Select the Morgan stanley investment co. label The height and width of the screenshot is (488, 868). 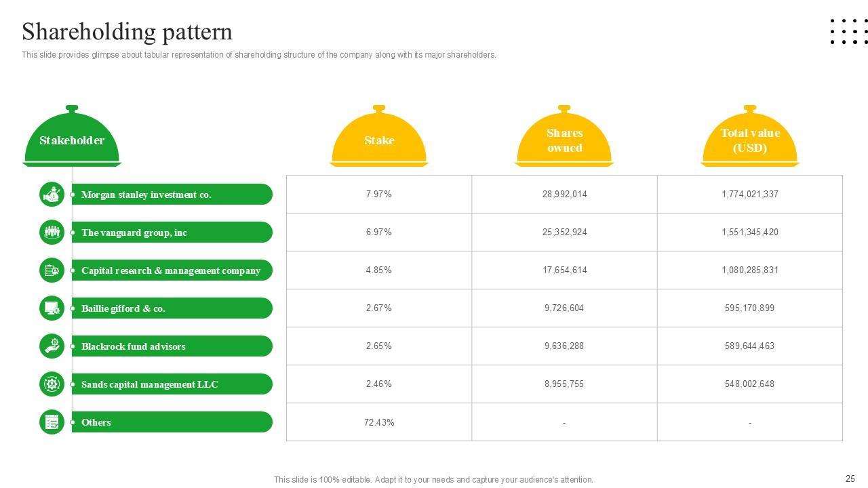[146, 195]
